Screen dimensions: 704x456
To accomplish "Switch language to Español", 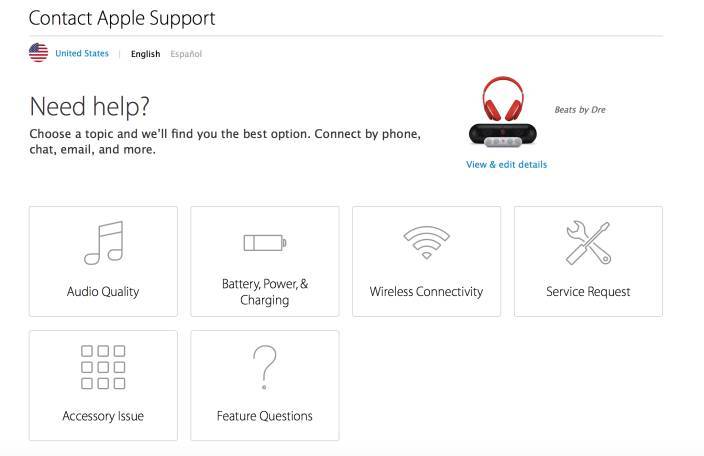I will [x=186, y=54].
